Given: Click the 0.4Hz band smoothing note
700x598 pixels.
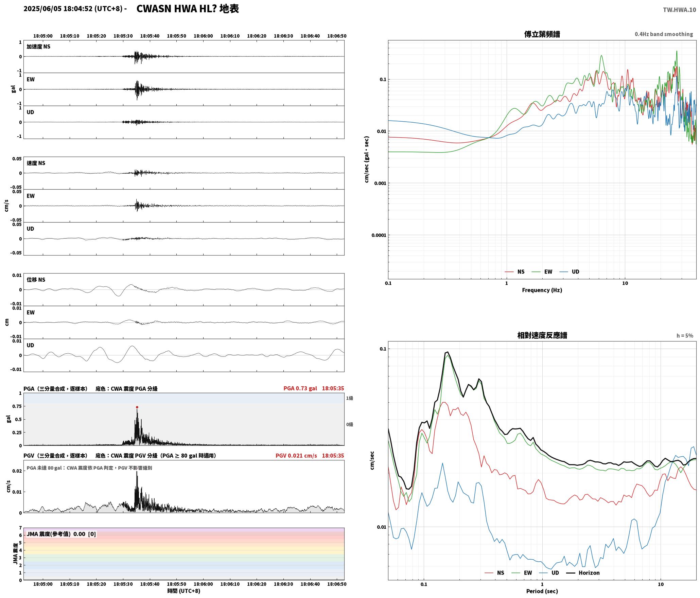Looking at the screenshot, I should pos(664,34).
